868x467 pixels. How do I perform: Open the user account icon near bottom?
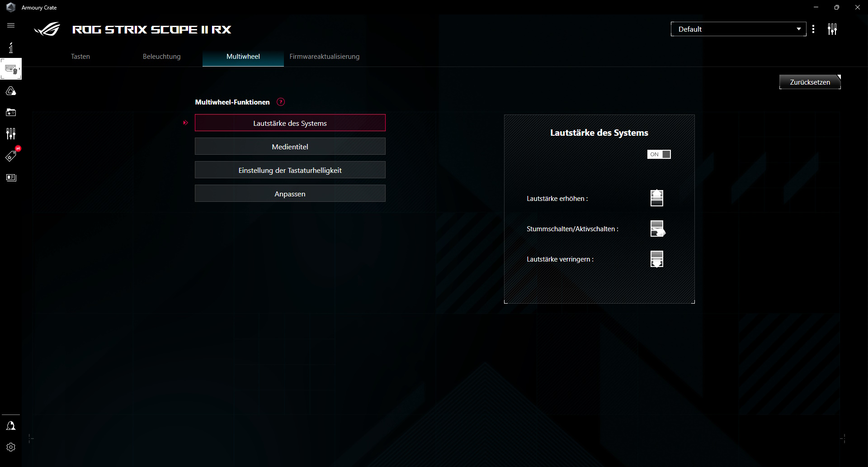pyautogui.click(x=11, y=425)
